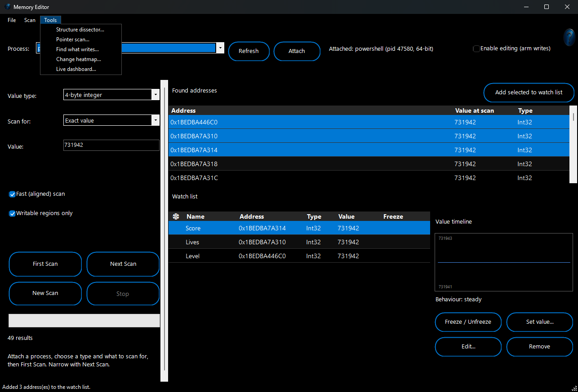This screenshot has height=392, width=578.
Task: Click First Scan button
Action: [45, 264]
